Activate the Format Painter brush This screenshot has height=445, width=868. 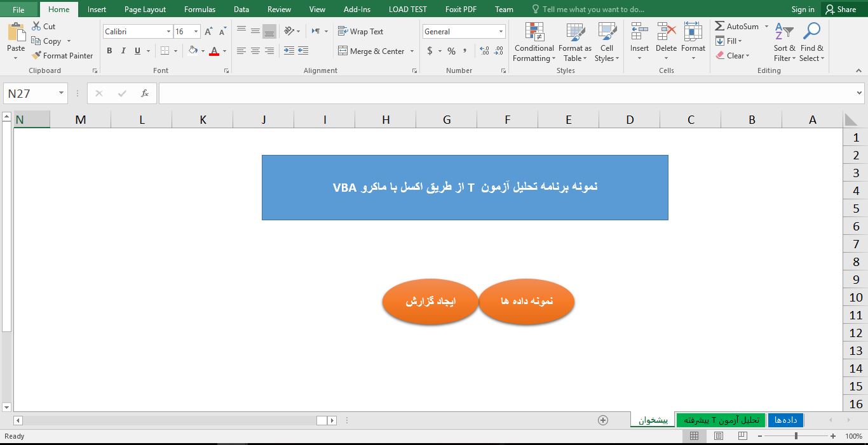[36, 56]
